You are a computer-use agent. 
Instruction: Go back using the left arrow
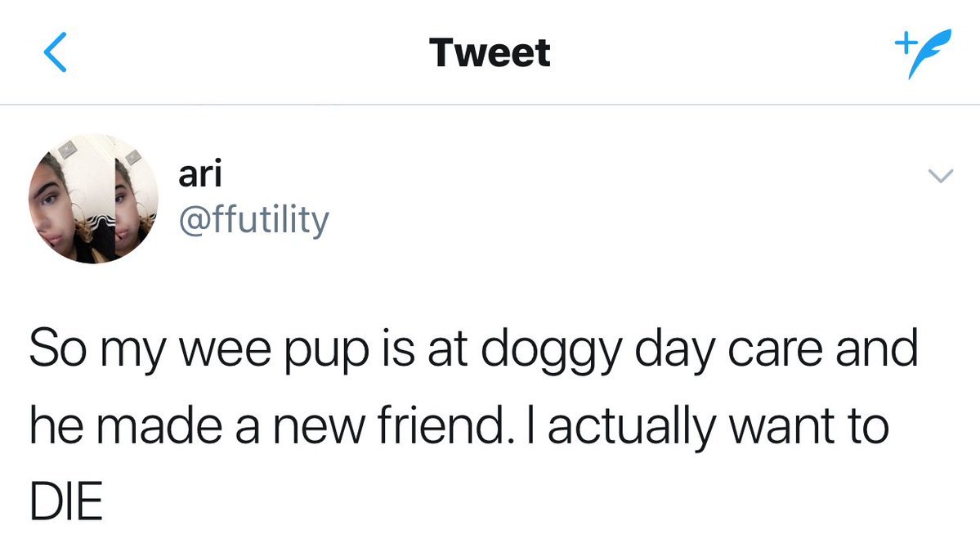(54, 54)
